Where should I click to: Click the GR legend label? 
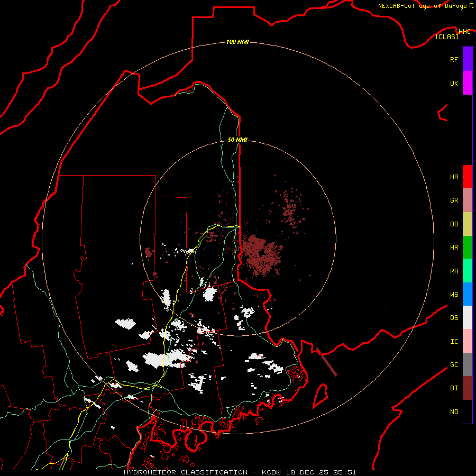click(x=454, y=200)
